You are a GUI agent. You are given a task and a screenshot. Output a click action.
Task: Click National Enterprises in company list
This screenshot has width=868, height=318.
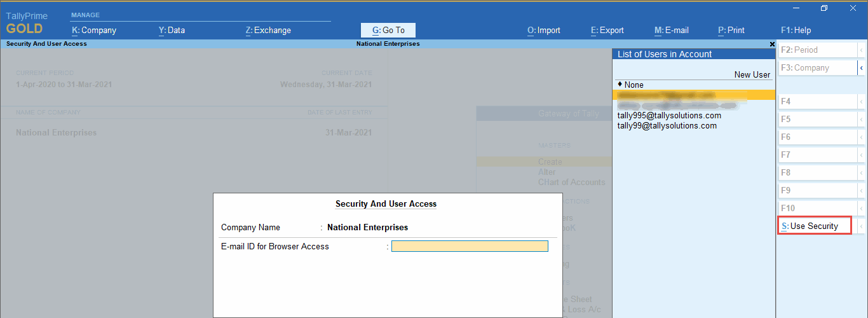point(57,133)
